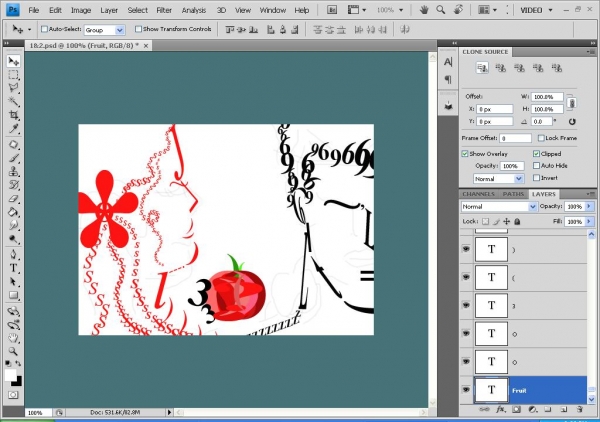
Task: Open the File menu
Action: (x=34, y=10)
